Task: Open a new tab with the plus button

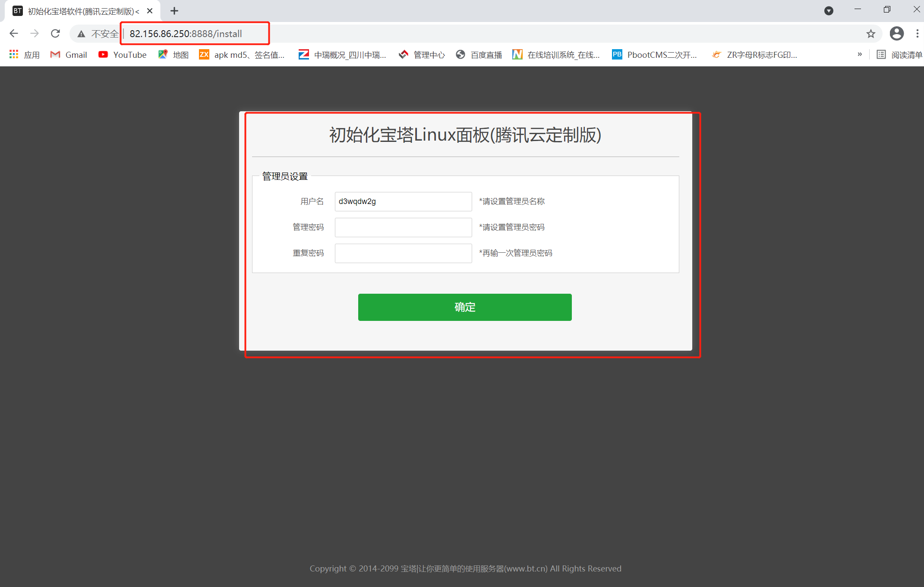Action: [x=174, y=11]
